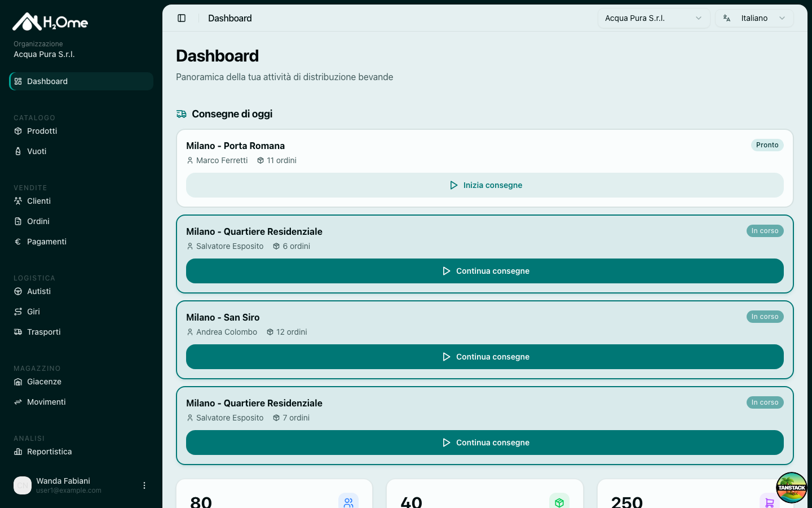
Task: Click the Autisti steering wheel icon
Action: coord(18,291)
